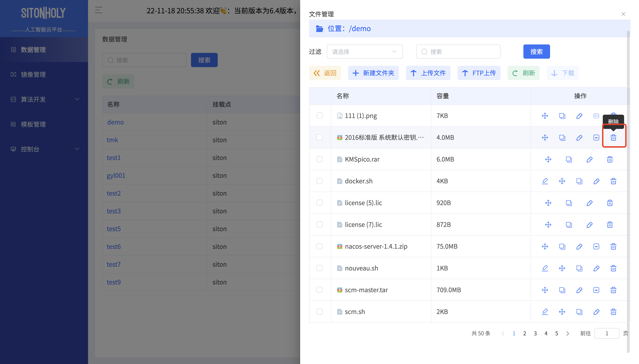Image resolution: width=639 pixels, height=364 pixels.
Task: Click the FTP上传 button
Action: [479, 73]
